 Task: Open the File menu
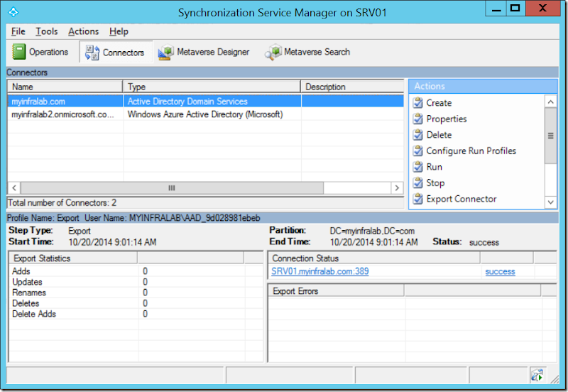(x=18, y=31)
